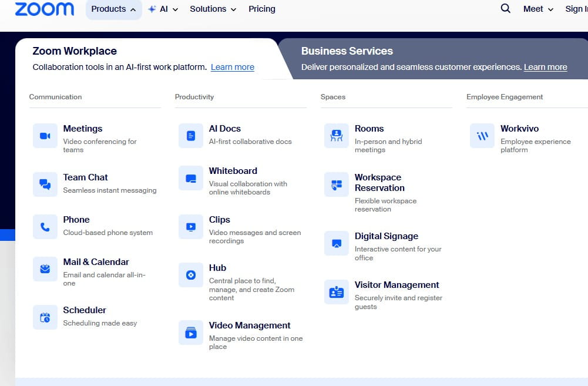The width and height of the screenshot is (588, 386).
Task: Open the Digital Signage link
Action: click(387, 236)
